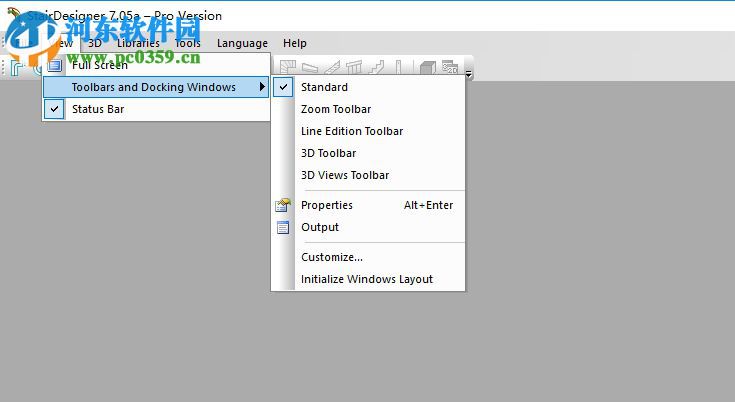Select the stair plan view toolbar icon
Image resolution: width=735 pixels, height=402 pixels.
pyautogui.click(x=287, y=67)
